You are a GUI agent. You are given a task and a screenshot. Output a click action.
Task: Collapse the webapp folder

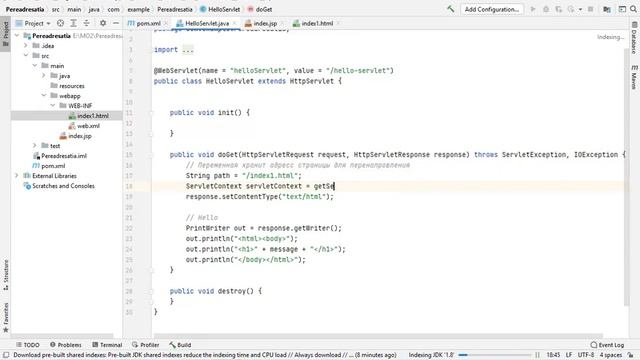(x=44, y=96)
